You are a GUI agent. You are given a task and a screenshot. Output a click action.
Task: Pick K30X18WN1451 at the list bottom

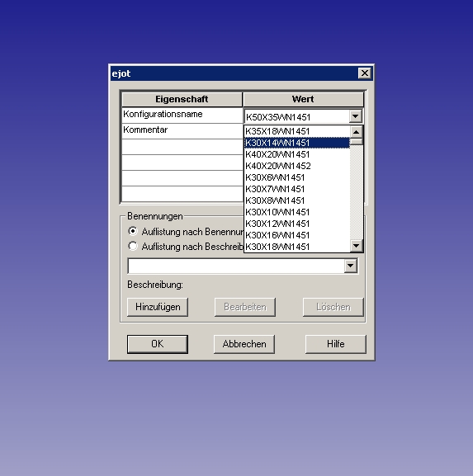297,247
